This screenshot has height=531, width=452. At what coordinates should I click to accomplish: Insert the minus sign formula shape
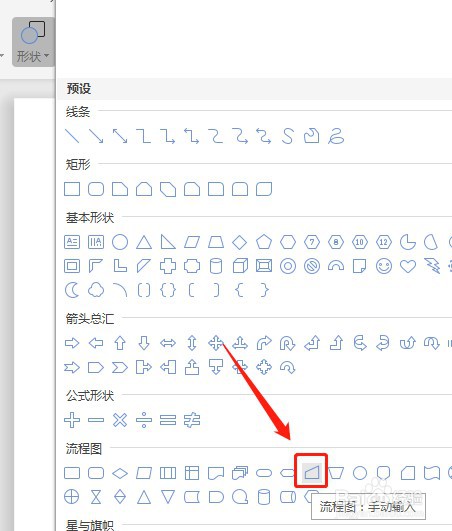(96, 420)
